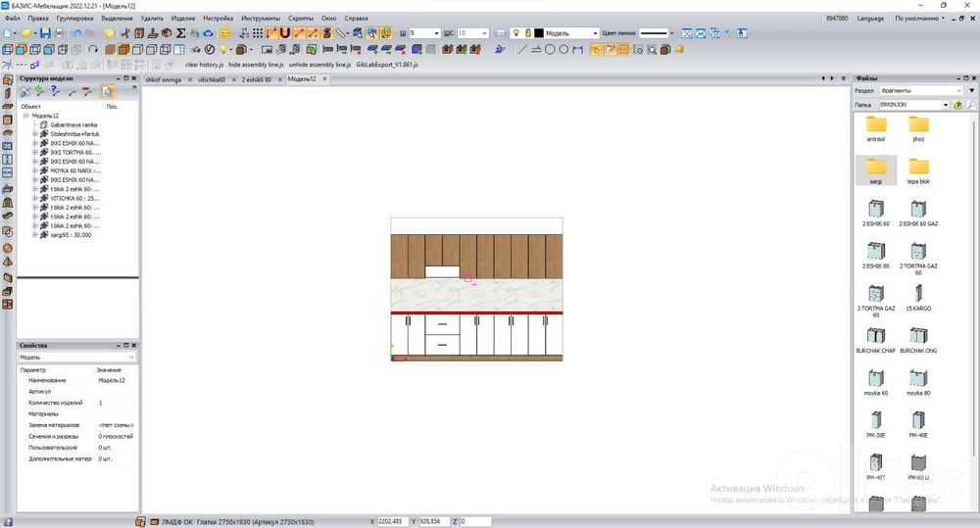
Task: Click the black layer color swatch
Action: point(539,33)
